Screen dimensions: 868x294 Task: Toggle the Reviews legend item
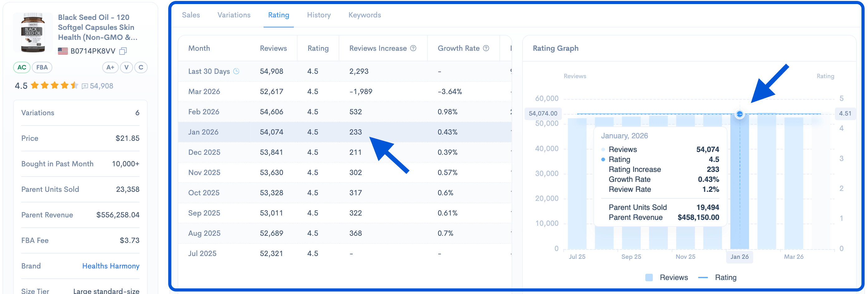coord(667,277)
